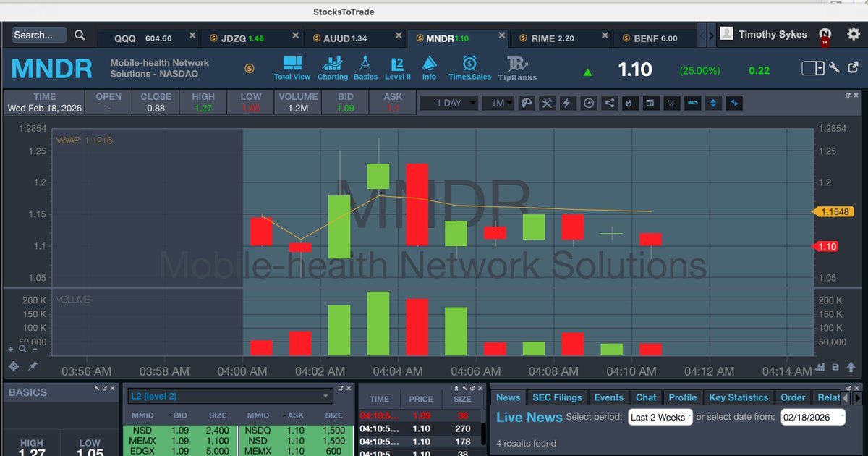Open chart color palette settings
868x456 pixels.
click(x=527, y=103)
